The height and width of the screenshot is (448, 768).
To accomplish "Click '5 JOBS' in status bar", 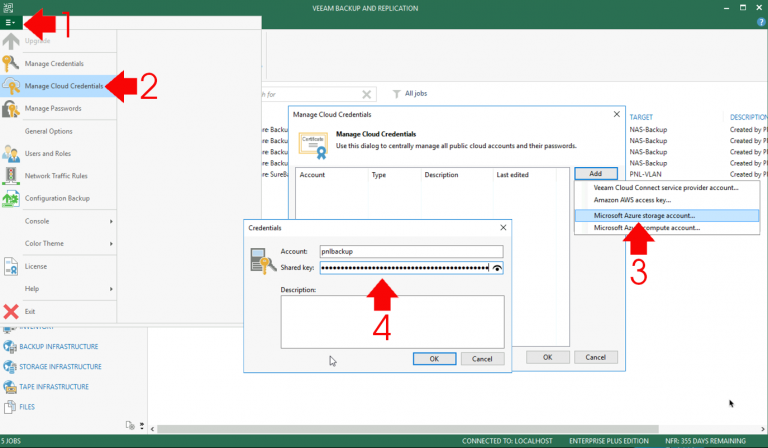I will click(11, 441).
